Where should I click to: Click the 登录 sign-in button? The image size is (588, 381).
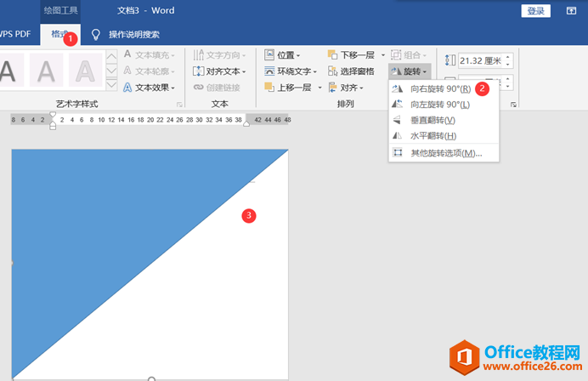535,11
